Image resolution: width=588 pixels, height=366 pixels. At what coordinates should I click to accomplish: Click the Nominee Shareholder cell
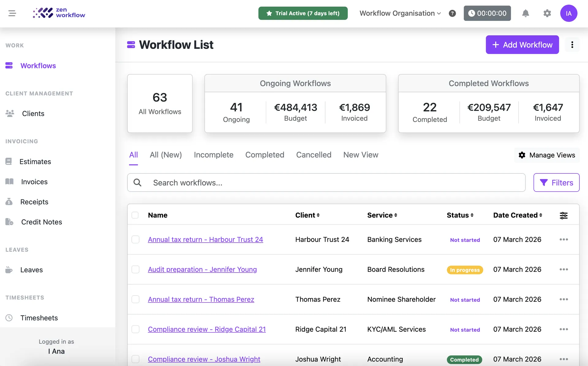point(401,299)
